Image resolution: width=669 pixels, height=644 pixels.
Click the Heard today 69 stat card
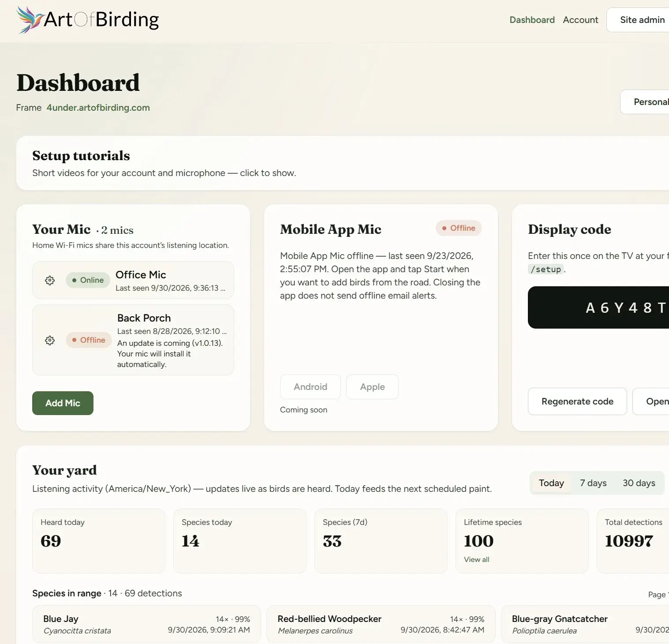(99, 541)
